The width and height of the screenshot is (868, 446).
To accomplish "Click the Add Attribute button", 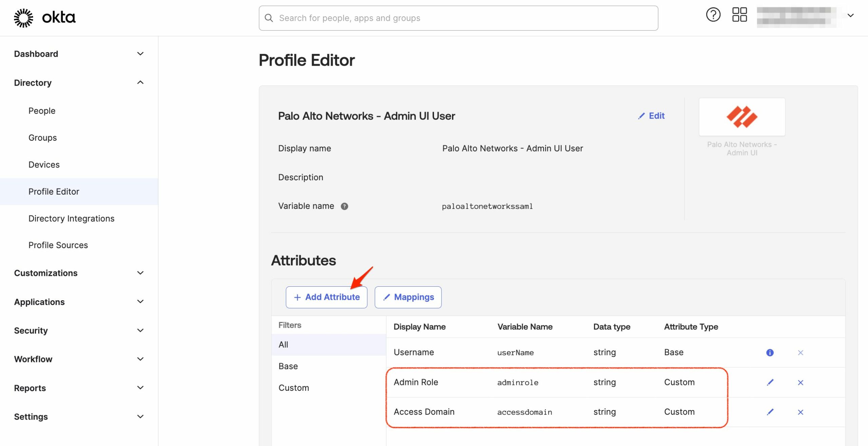I will 327,297.
